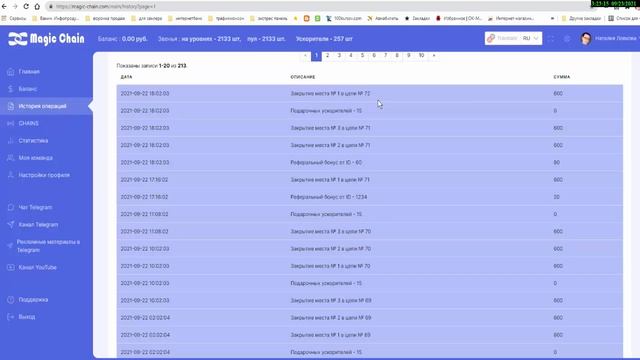Click the link icon in the language box
This screenshot has height=360, width=640.
(x=491, y=38)
